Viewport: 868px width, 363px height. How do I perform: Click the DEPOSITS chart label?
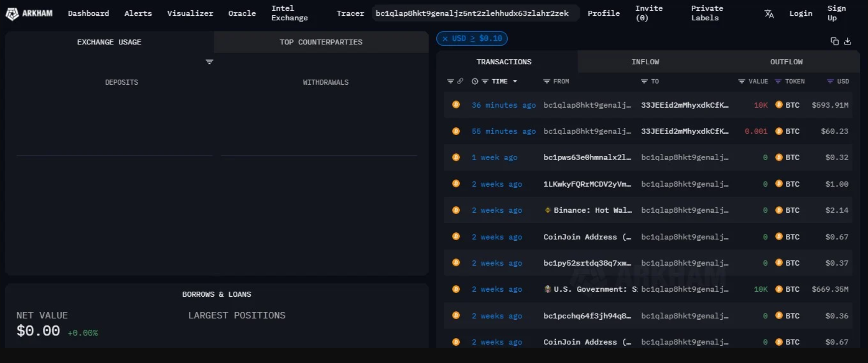point(122,82)
